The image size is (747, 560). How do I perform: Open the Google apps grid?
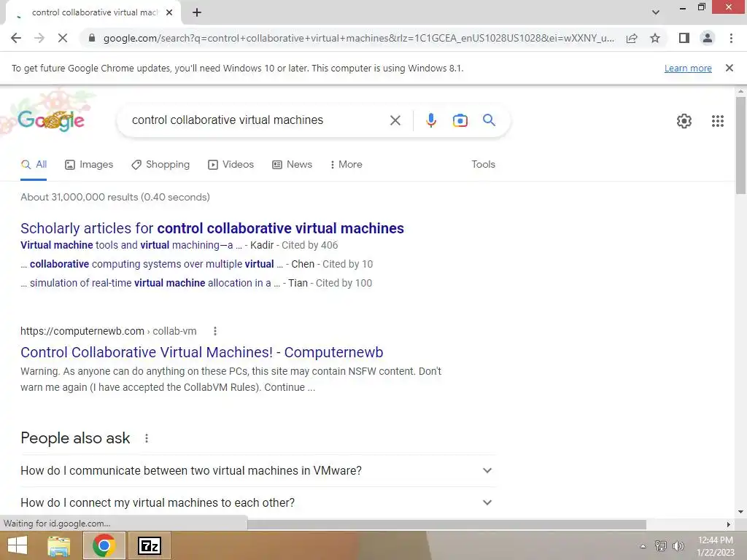pos(718,121)
